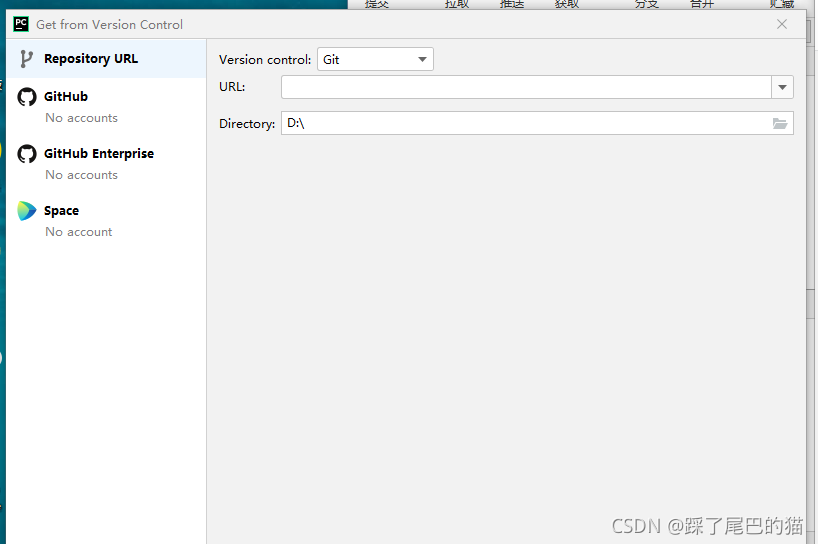The width and height of the screenshot is (818, 544).
Task: Focus the URL input field
Action: tap(526, 87)
